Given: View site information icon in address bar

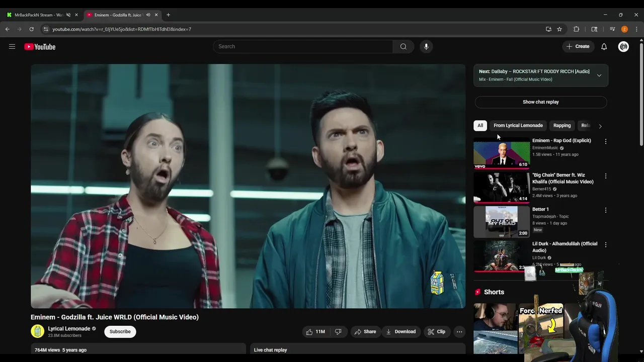Looking at the screenshot, I should click(46, 29).
